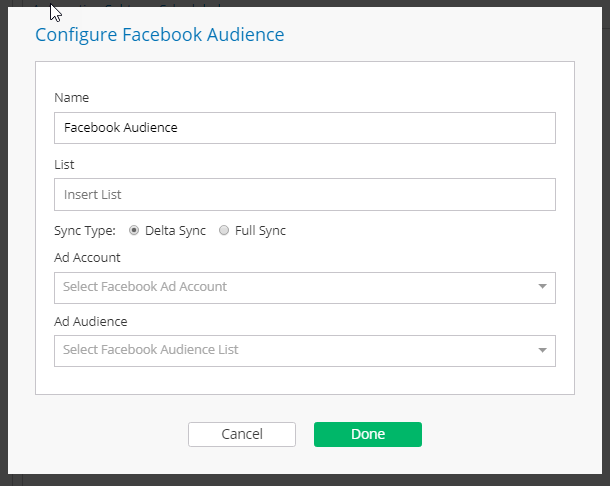Click the Delta Sync label text
610x486 pixels.
(175, 231)
